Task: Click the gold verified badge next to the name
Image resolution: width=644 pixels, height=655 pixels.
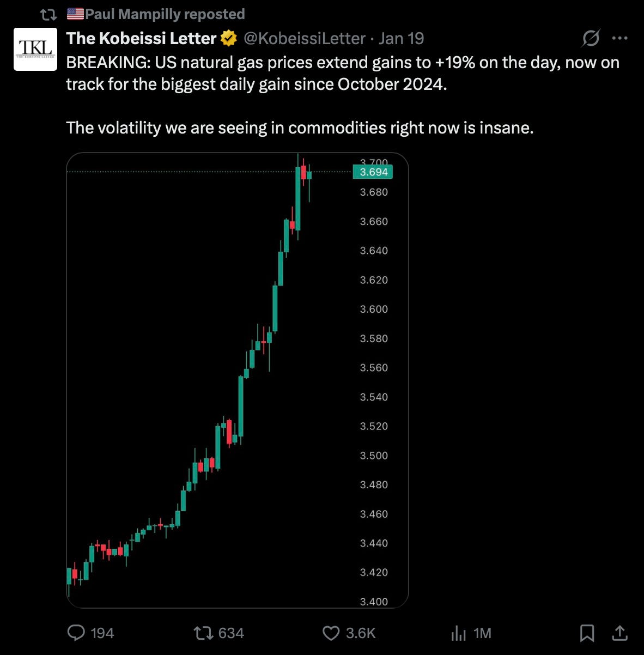Action: [228, 38]
